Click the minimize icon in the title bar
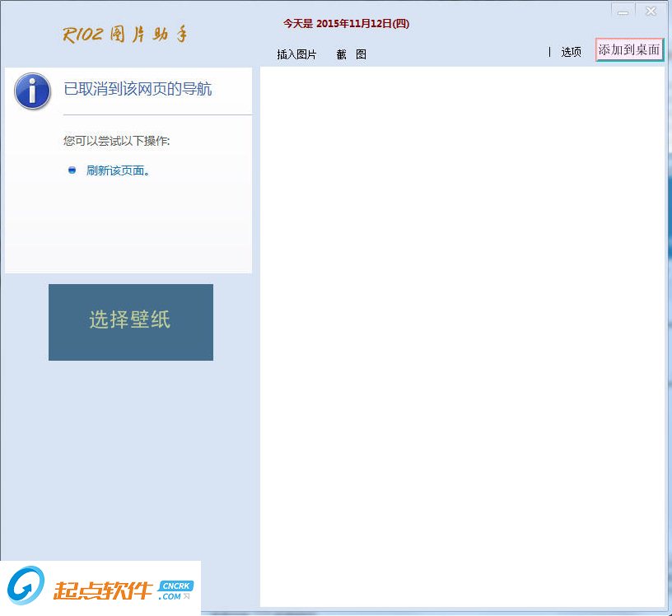This screenshot has width=672, height=616. point(623,11)
